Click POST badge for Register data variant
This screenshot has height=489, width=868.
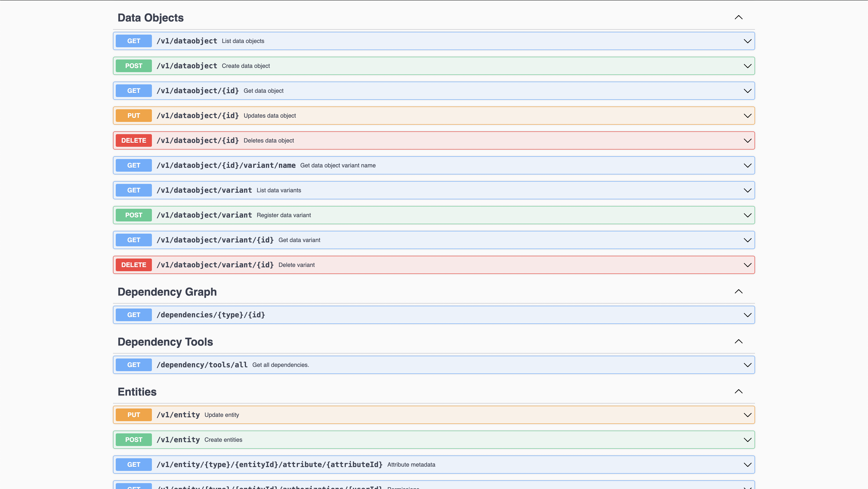(133, 215)
